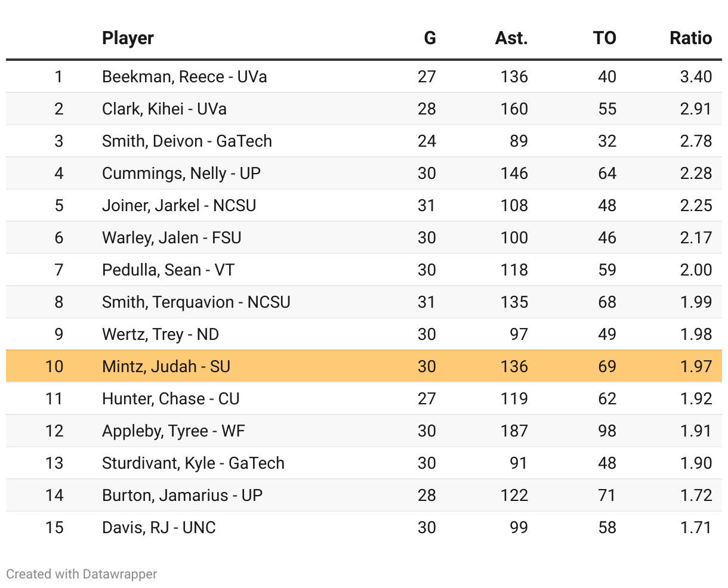This screenshot has height=588, width=728.
Task: Click the Ast. column header
Action: pyautogui.click(x=511, y=38)
